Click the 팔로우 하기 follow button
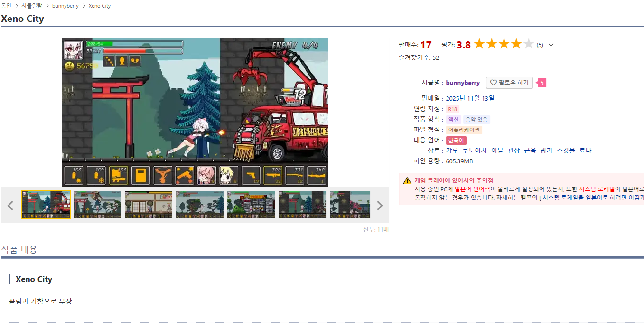Viewport: 644px width, 331px height. tap(509, 83)
